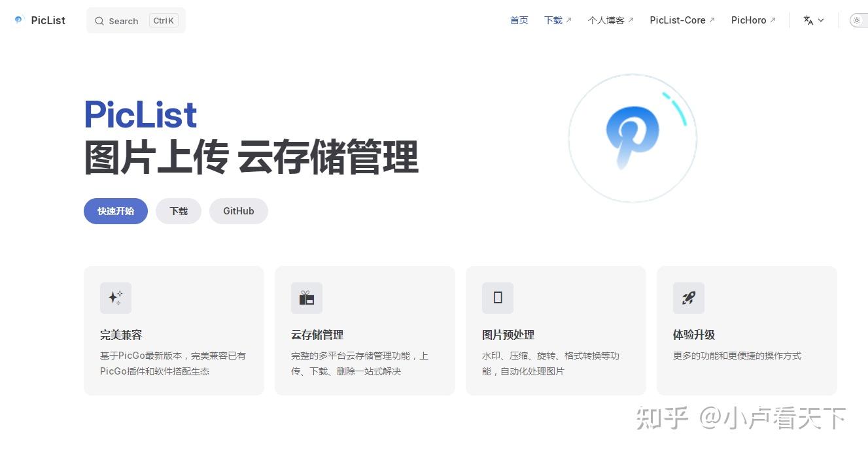This screenshot has width=868, height=453.
Task: Click the 快速开始 button
Action: [115, 210]
